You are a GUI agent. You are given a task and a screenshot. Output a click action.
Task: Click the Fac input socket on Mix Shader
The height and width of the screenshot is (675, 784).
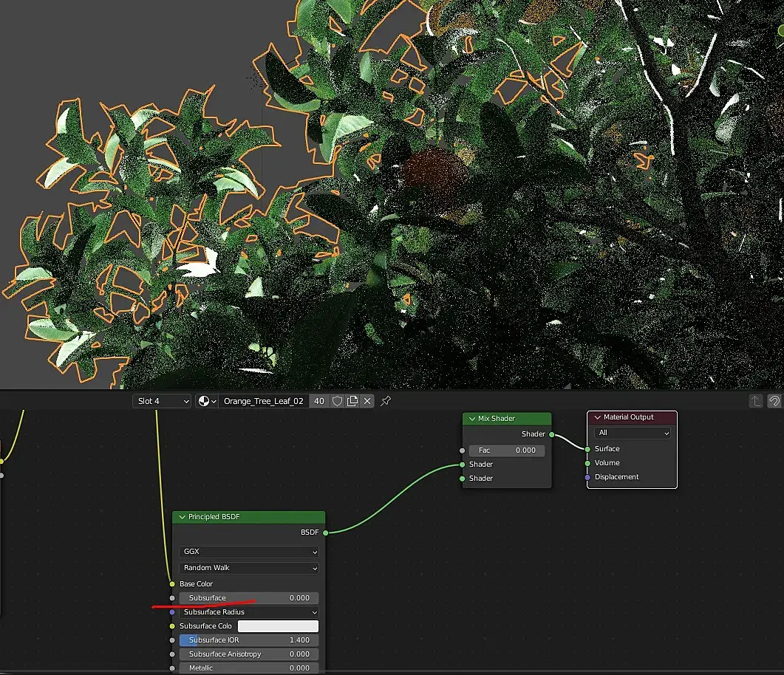pos(463,450)
